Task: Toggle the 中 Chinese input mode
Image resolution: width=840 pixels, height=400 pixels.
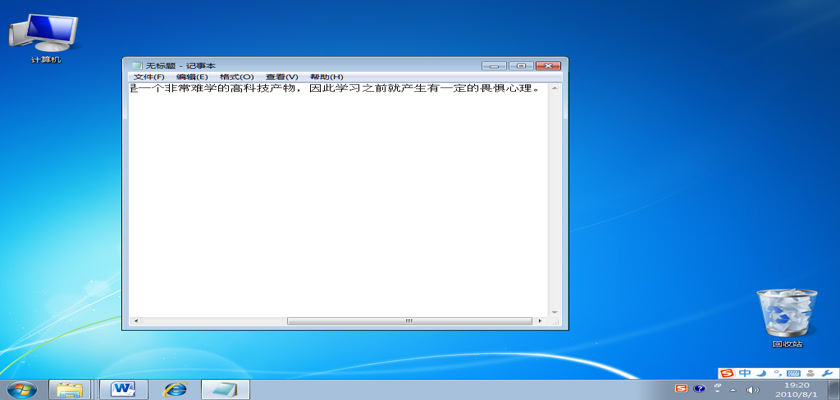Action: click(745, 373)
